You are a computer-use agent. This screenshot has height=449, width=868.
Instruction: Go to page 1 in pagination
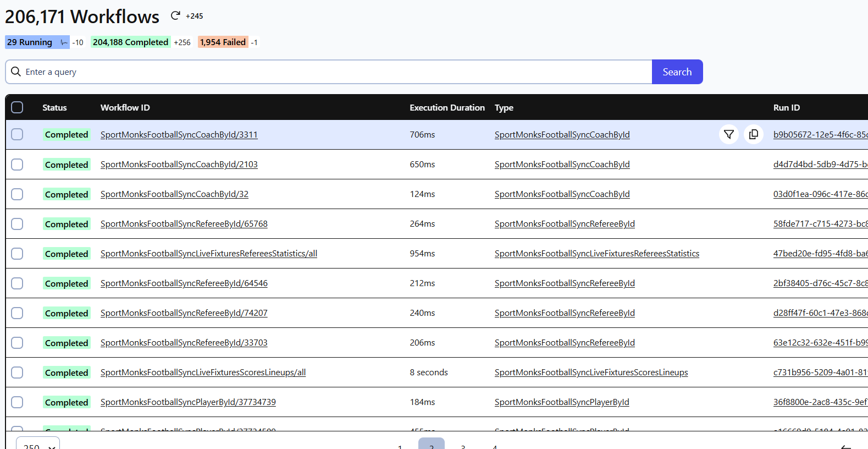400,446
